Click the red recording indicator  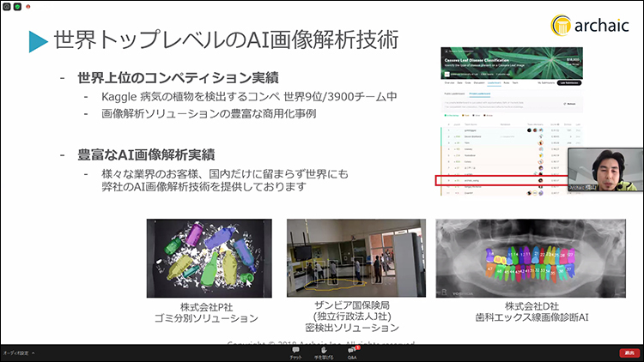pyautogui.click(x=28, y=7)
